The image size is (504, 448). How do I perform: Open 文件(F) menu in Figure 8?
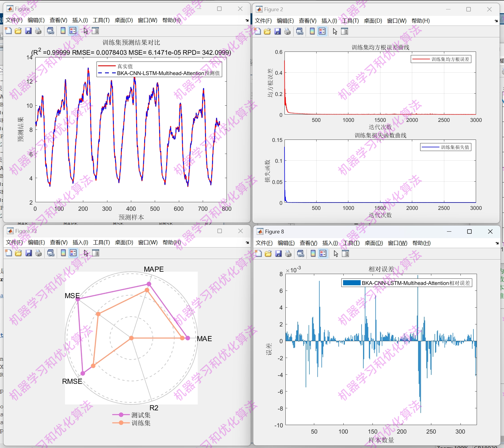point(264,243)
